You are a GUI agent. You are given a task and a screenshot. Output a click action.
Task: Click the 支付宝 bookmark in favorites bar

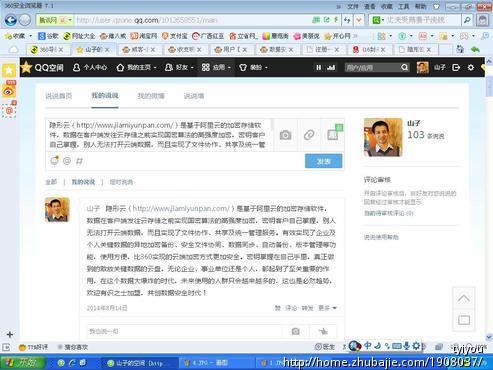tap(174, 36)
